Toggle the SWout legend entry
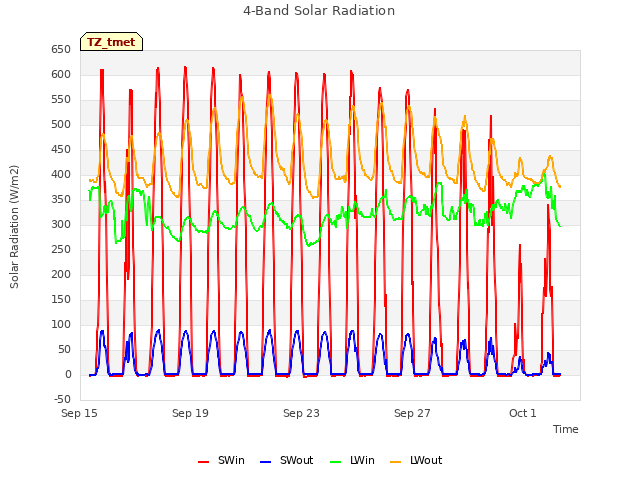The image size is (640, 480). click(x=287, y=460)
